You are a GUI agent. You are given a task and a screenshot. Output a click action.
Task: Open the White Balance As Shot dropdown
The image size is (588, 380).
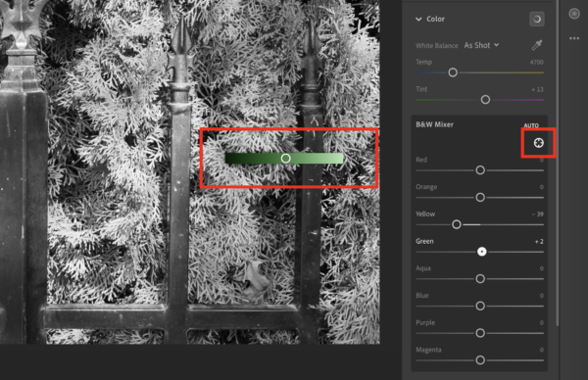[x=481, y=45]
